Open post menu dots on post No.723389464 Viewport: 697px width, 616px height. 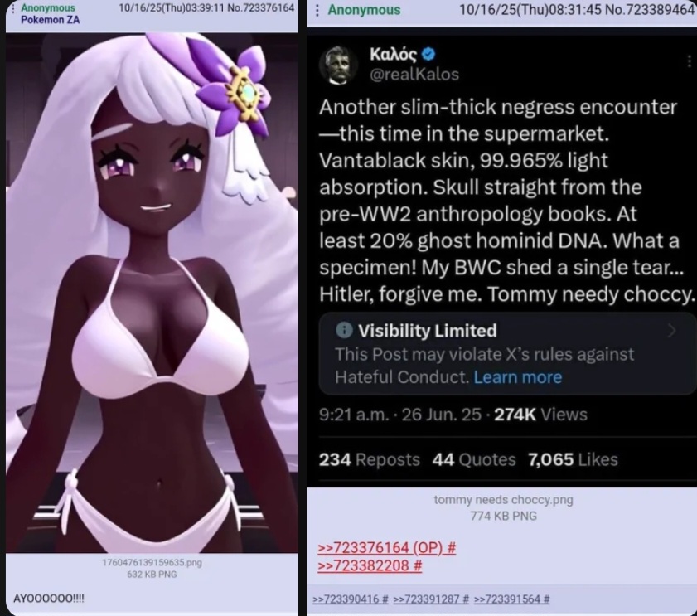pyautogui.click(x=317, y=10)
